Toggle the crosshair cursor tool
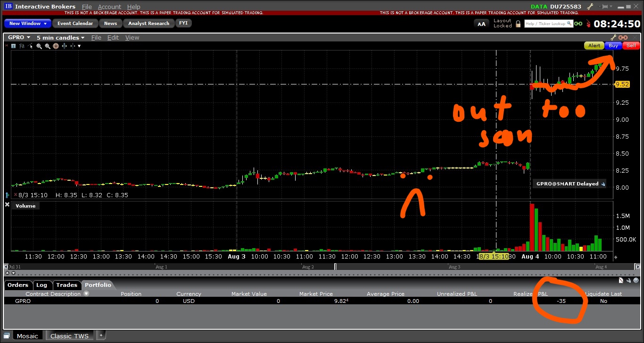The height and width of the screenshot is (343, 644). tap(56, 46)
